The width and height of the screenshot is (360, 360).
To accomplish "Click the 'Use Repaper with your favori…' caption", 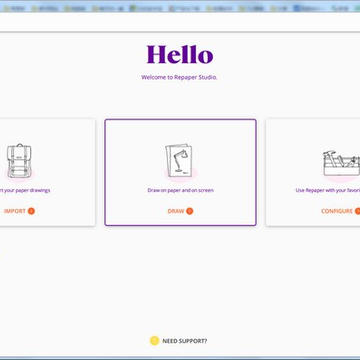I will click(328, 190).
